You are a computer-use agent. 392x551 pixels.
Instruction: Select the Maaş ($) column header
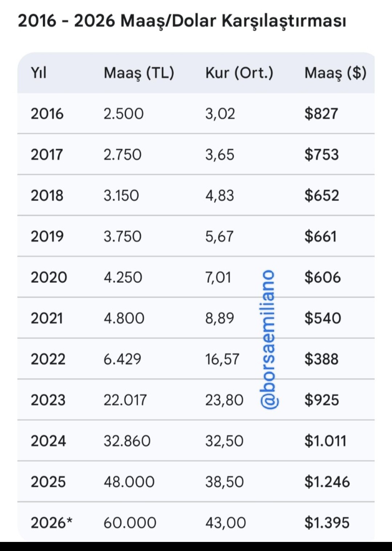[335, 73]
